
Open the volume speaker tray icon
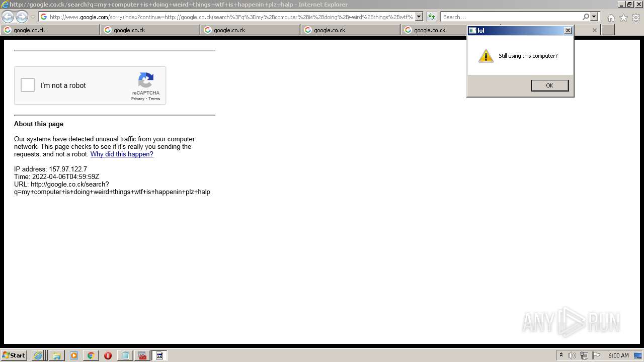click(x=572, y=355)
